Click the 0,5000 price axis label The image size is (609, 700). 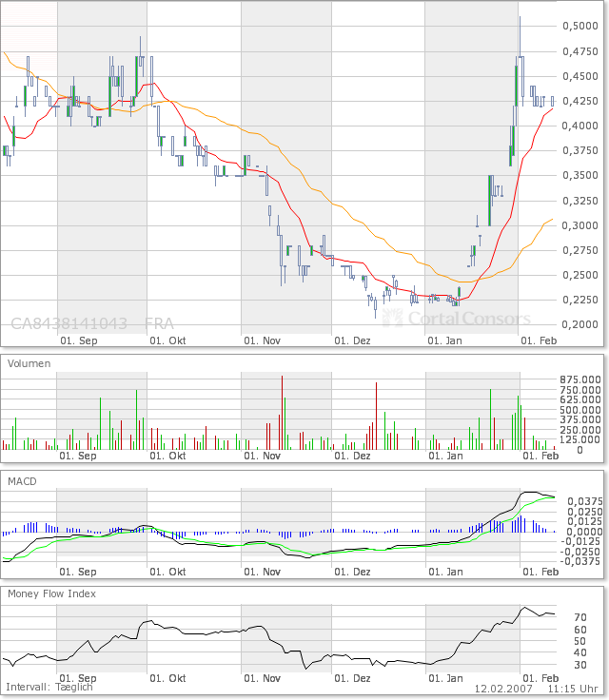click(x=579, y=26)
